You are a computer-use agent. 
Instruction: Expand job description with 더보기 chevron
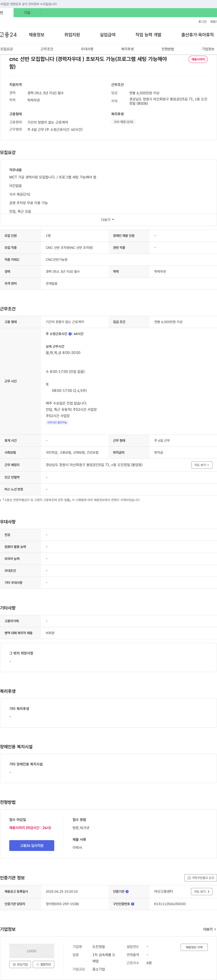[x=108, y=220]
